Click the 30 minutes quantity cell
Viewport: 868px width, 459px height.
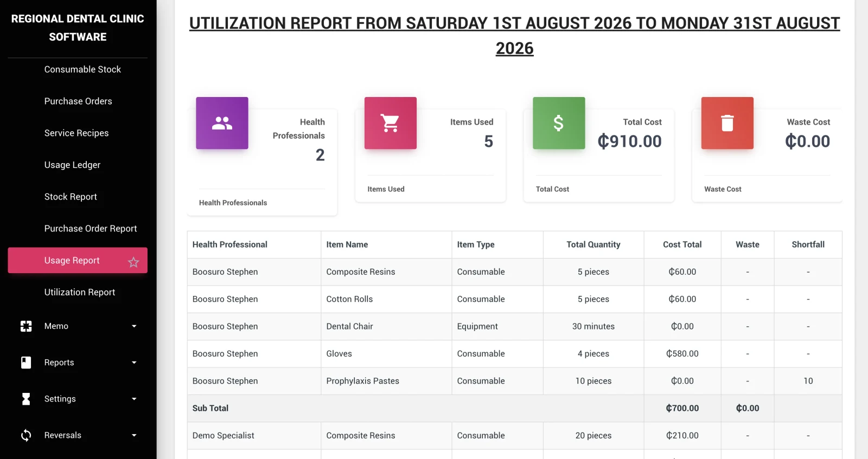[593, 326]
